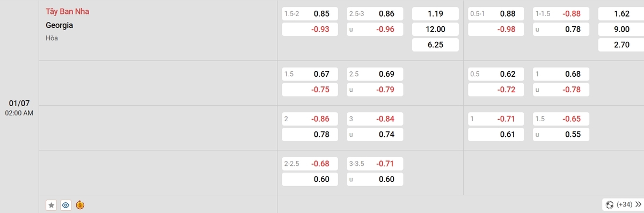Choose 0.55 under odds for 1.5 line
The height and width of the screenshot is (213, 644).
point(560,135)
